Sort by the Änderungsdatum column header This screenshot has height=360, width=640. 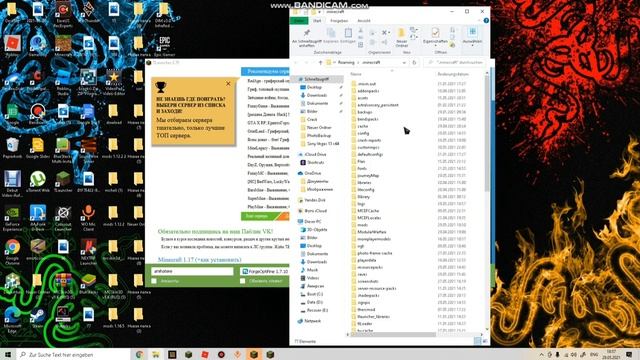(453, 74)
